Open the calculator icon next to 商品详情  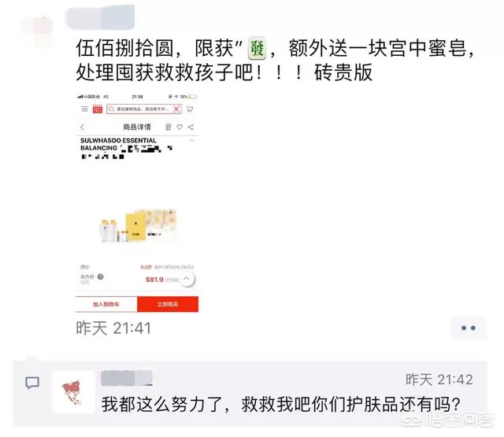click(168, 128)
